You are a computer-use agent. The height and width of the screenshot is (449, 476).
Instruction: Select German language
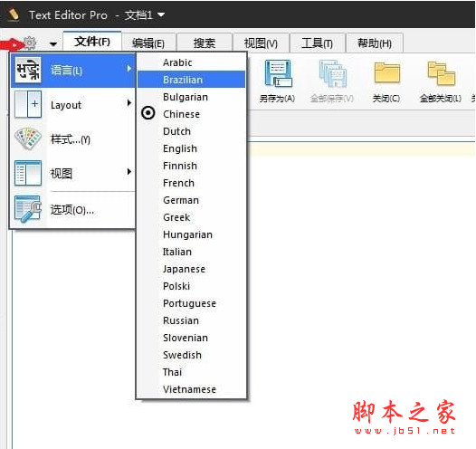click(x=191, y=200)
